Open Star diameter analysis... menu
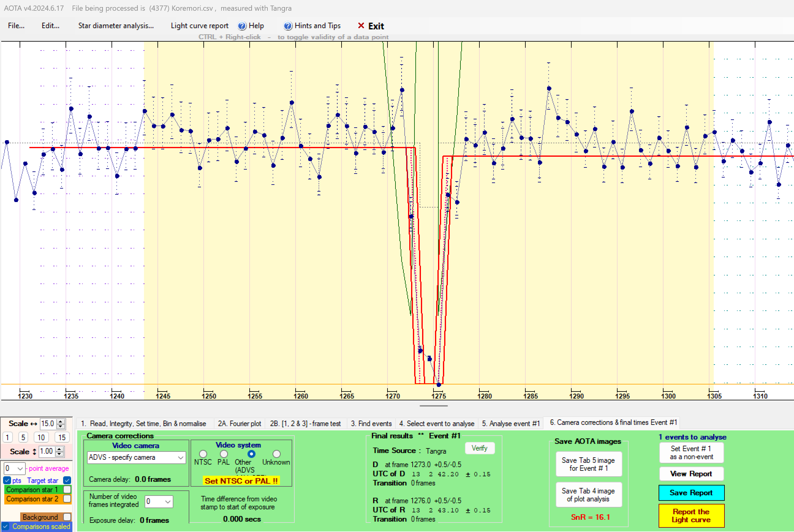Viewport: 794px width, 532px height. [116, 26]
